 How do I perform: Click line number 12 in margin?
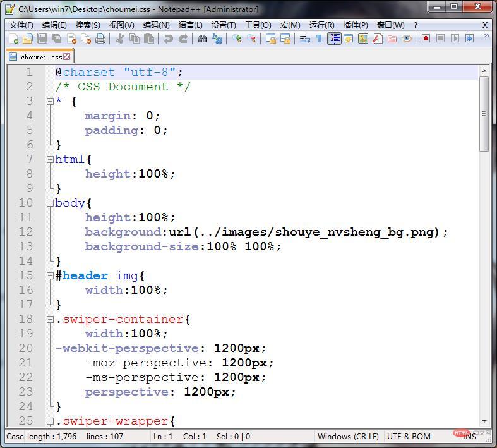tap(26, 232)
